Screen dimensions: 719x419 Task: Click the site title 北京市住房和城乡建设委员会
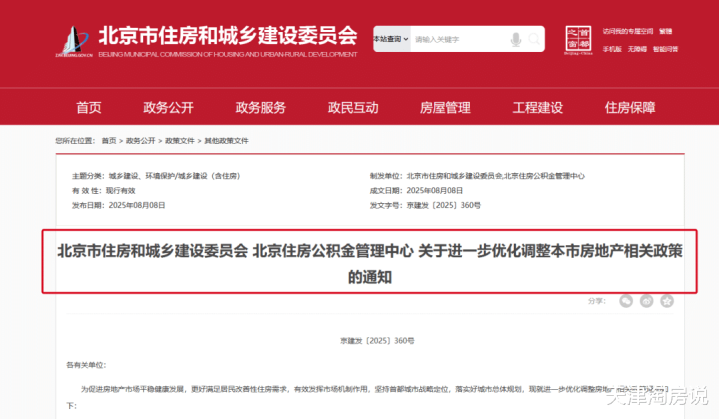(228, 36)
